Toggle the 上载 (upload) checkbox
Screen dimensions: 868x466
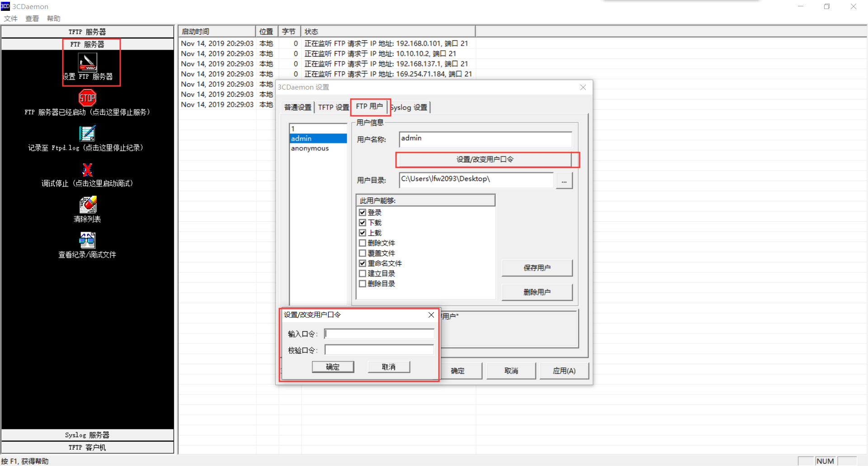362,233
